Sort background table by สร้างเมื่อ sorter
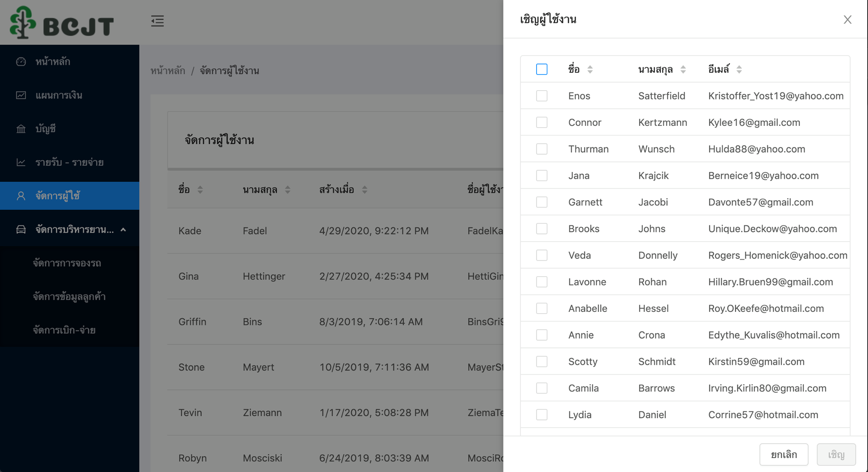 point(364,190)
